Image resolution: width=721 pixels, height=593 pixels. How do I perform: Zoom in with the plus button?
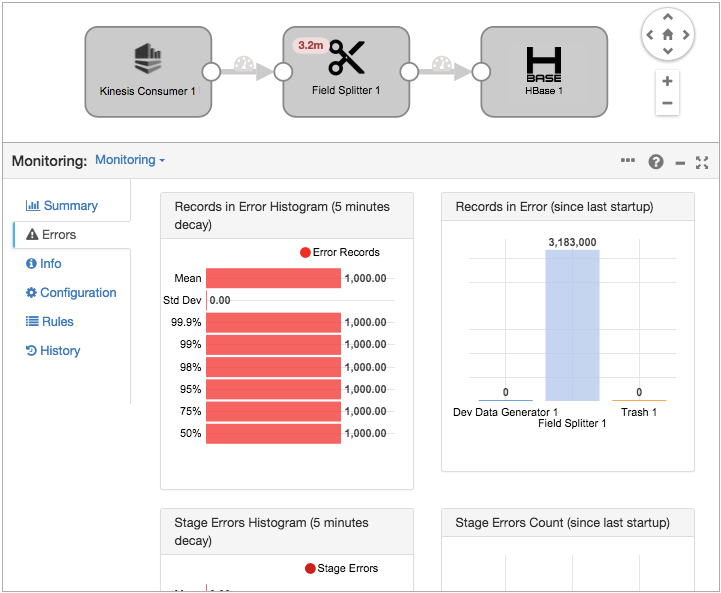pos(667,81)
